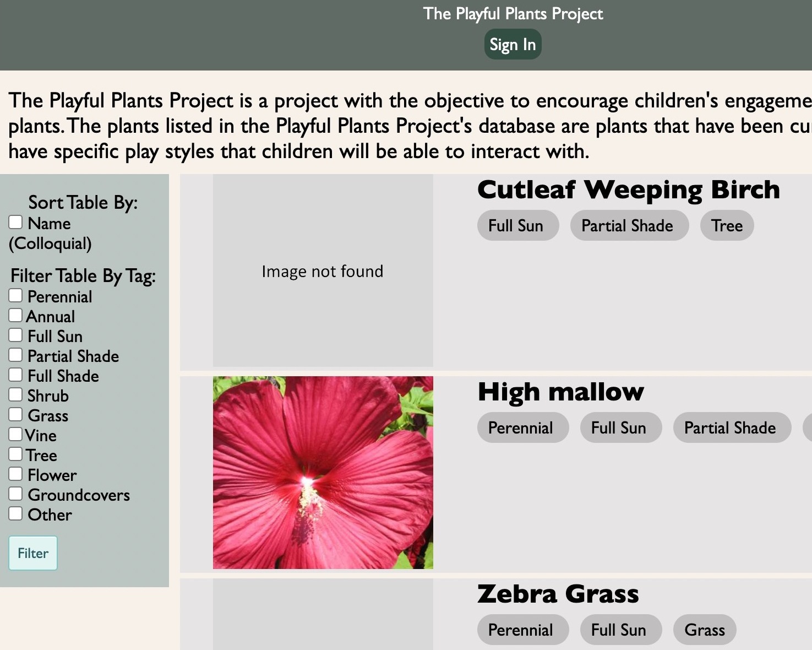Enable the Tree filter checkbox

point(15,454)
